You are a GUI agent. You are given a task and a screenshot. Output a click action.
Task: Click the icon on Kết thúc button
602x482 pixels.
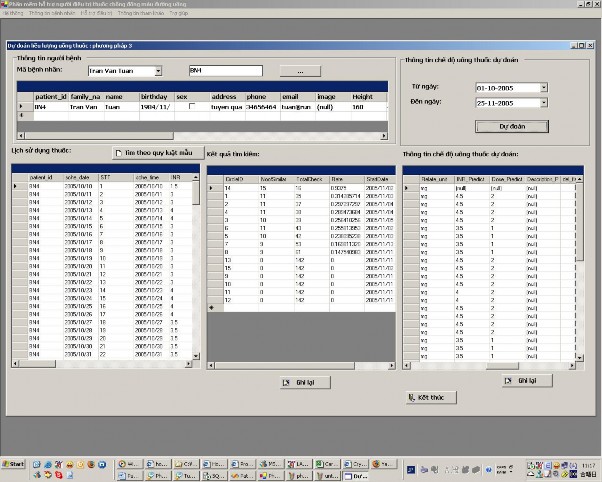pos(412,397)
